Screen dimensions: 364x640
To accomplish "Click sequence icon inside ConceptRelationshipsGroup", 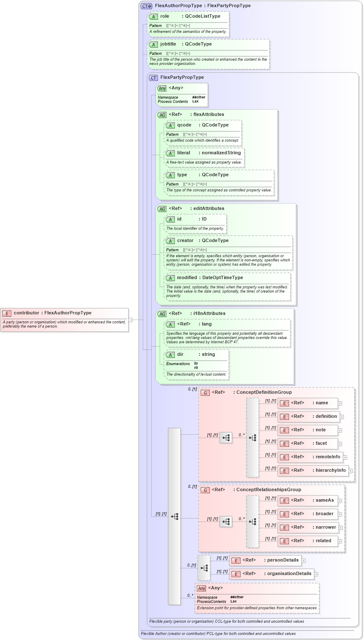I will point(226,522).
